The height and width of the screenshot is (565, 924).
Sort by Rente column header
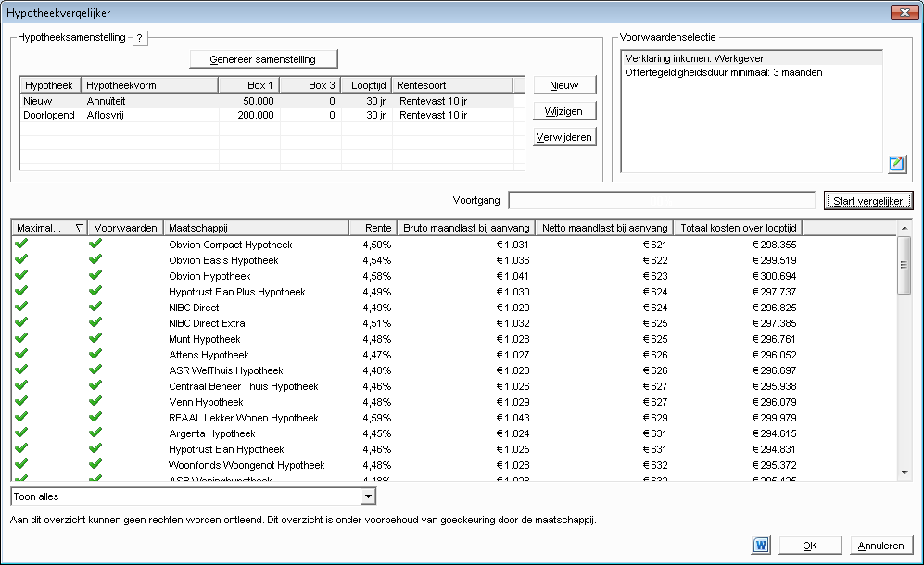point(373,228)
